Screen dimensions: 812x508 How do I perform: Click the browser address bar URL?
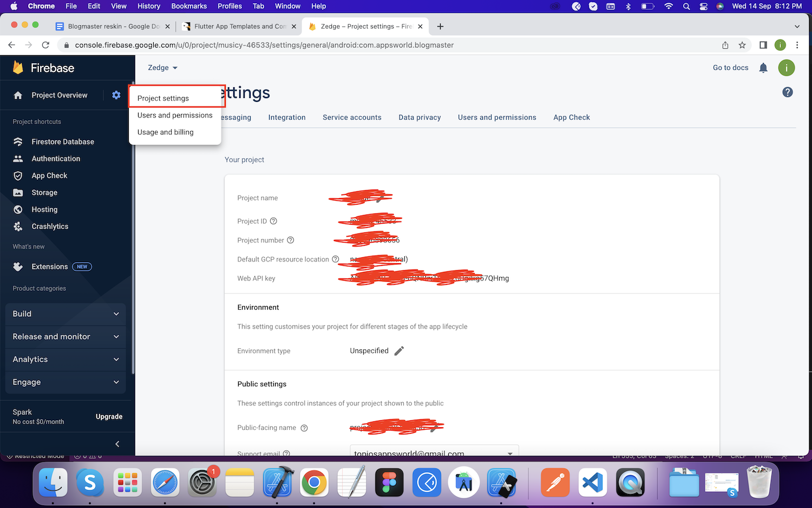coord(264,45)
